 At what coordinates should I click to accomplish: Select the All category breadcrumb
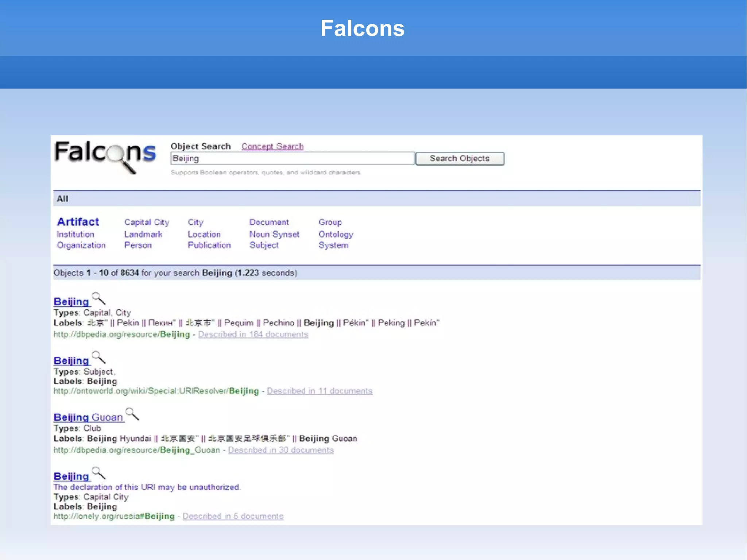click(62, 199)
